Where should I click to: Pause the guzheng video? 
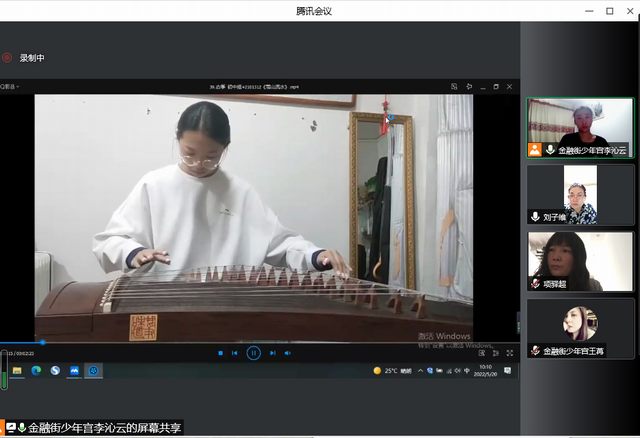(x=253, y=353)
